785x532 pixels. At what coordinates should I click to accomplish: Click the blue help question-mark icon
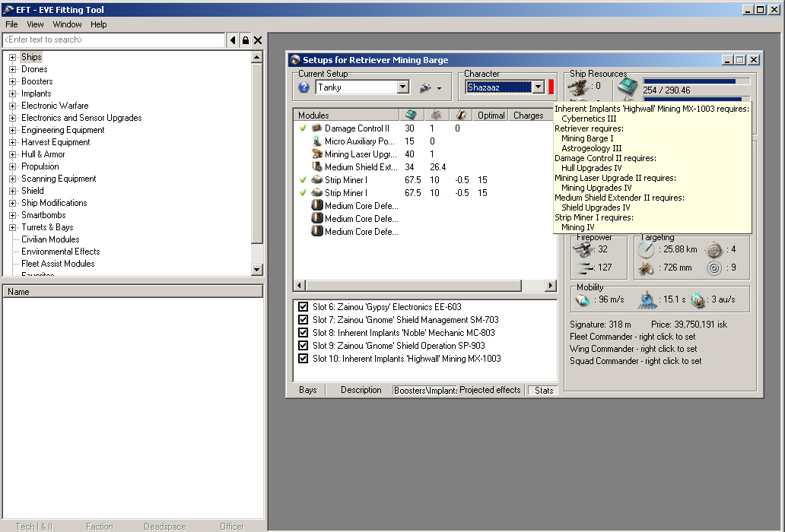coord(304,87)
